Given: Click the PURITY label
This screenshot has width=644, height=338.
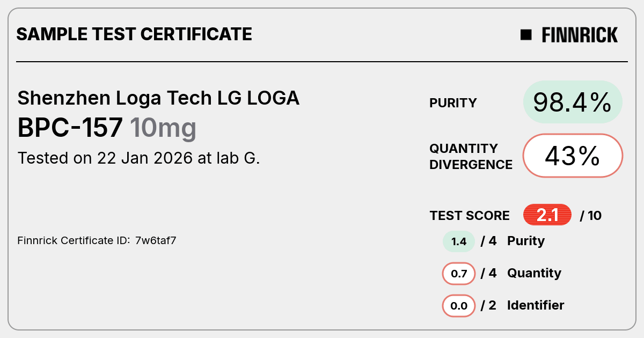Looking at the screenshot, I should click(x=453, y=103).
